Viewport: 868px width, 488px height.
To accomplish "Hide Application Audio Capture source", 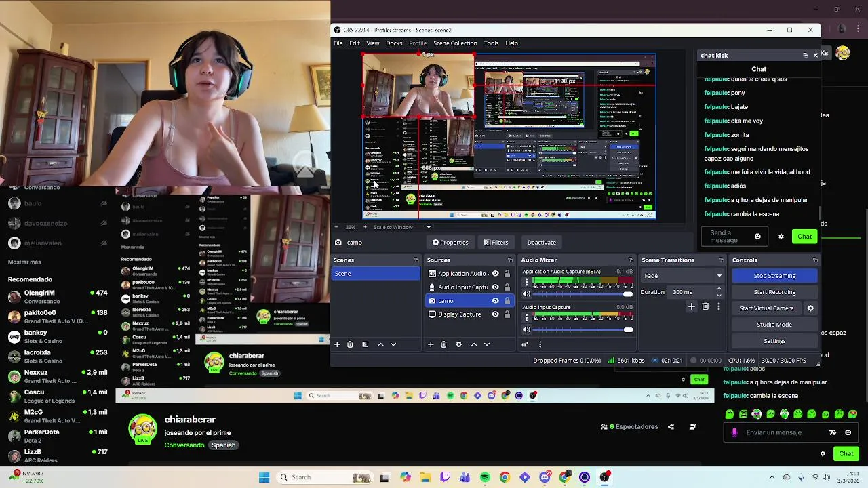I will click(x=496, y=274).
